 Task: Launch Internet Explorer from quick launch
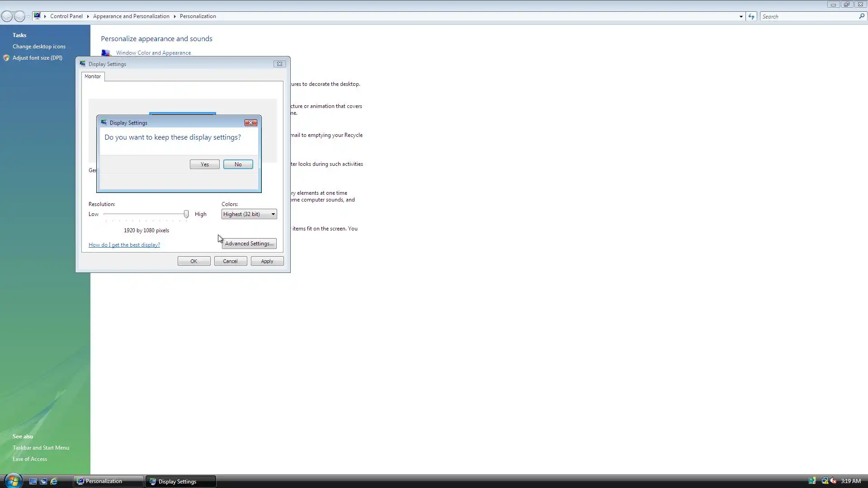point(54,481)
